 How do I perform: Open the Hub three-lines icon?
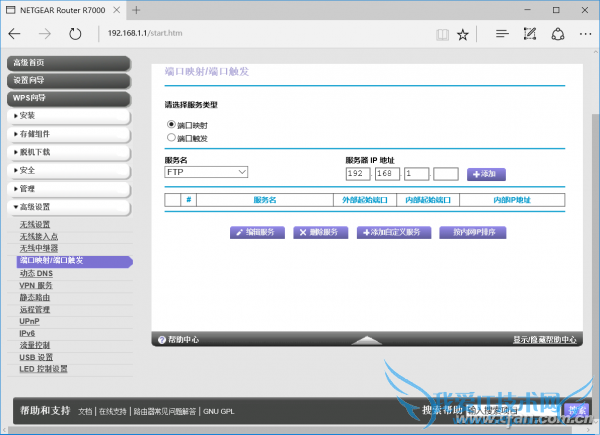click(x=502, y=34)
